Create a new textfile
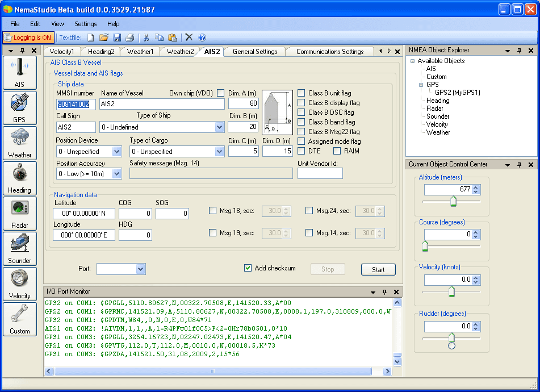The height and width of the screenshot is (392, 540). click(x=91, y=37)
